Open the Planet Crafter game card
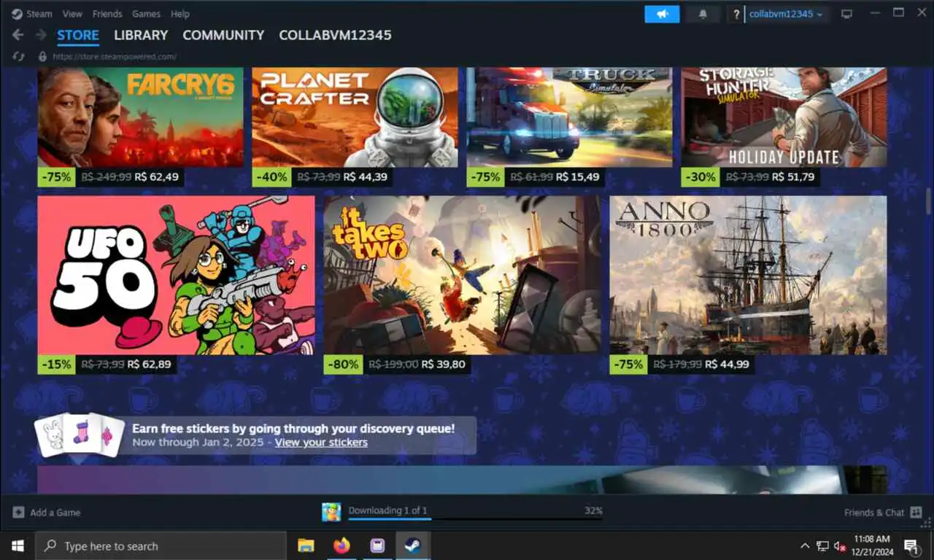The height and width of the screenshot is (560, 934). (x=355, y=117)
